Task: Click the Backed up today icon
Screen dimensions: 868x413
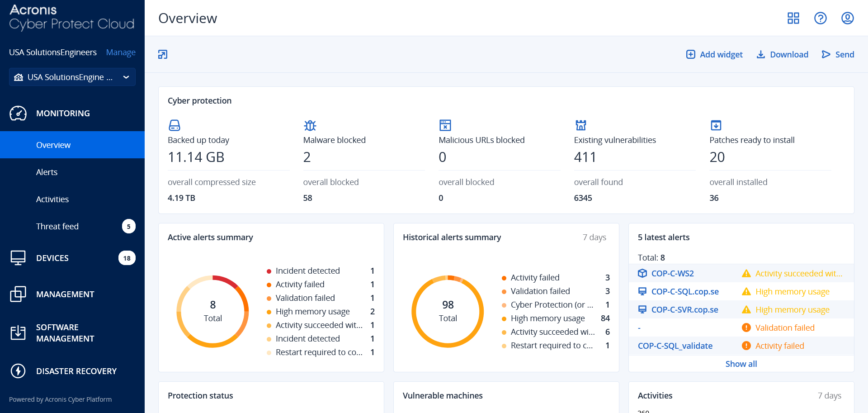Action: (174, 125)
